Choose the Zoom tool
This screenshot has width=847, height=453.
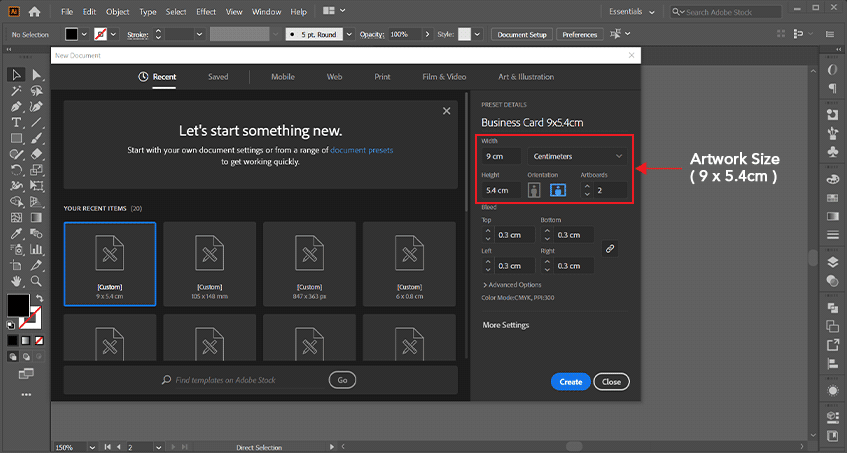pyautogui.click(x=37, y=279)
